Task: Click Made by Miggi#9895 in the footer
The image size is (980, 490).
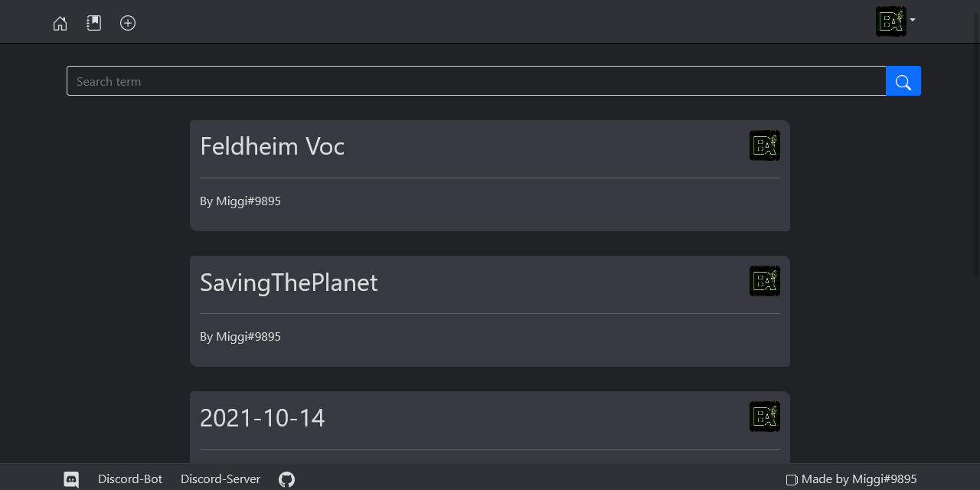Action: click(859, 479)
